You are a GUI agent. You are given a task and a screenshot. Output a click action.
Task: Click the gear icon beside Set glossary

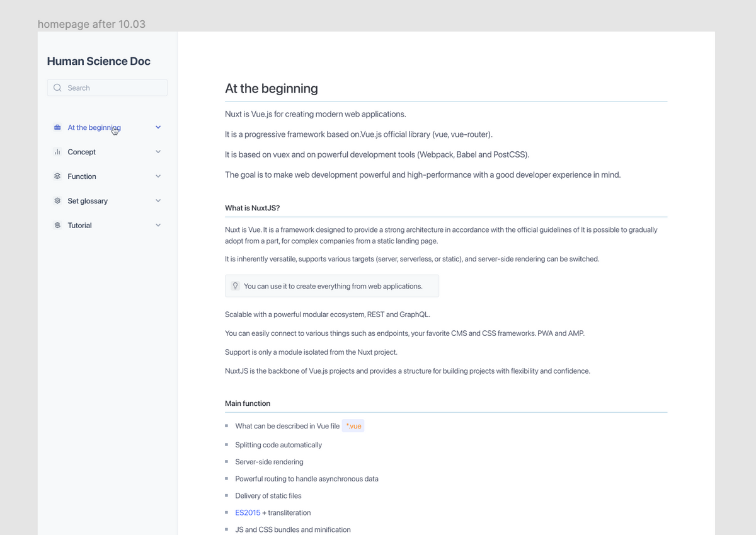pos(57,201)
